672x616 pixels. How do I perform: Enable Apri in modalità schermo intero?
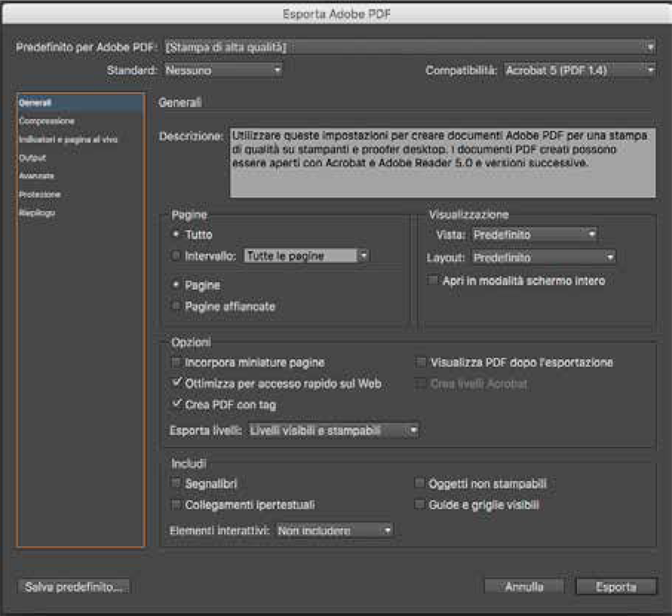click(x=433, y=280)
